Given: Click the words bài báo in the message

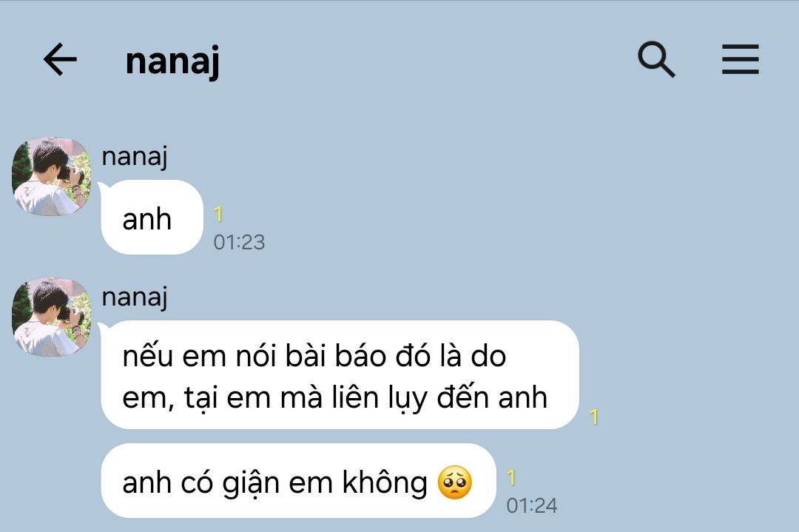Looking at the screenshot, I should (x=336, y=356).
